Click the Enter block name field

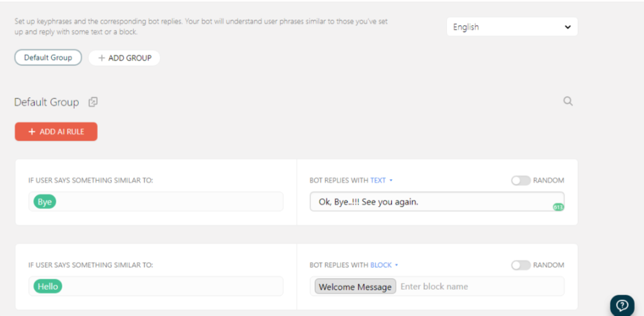pos(477,287)
